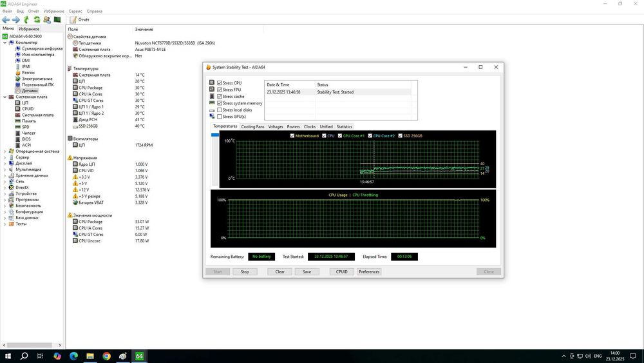Toggle Stress cache checkbox
The image size is (644, 363).
[220, 97]
